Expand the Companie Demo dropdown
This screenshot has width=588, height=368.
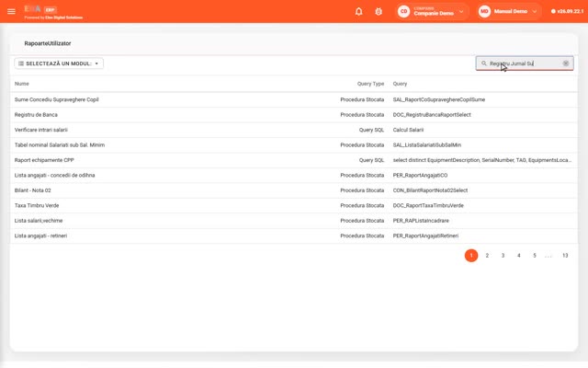461,11
